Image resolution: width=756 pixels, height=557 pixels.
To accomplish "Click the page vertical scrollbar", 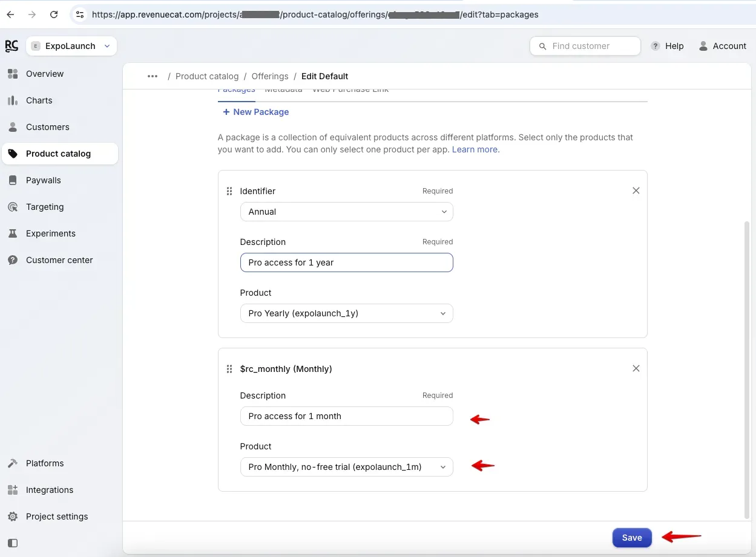I will [x=747, y=370].
